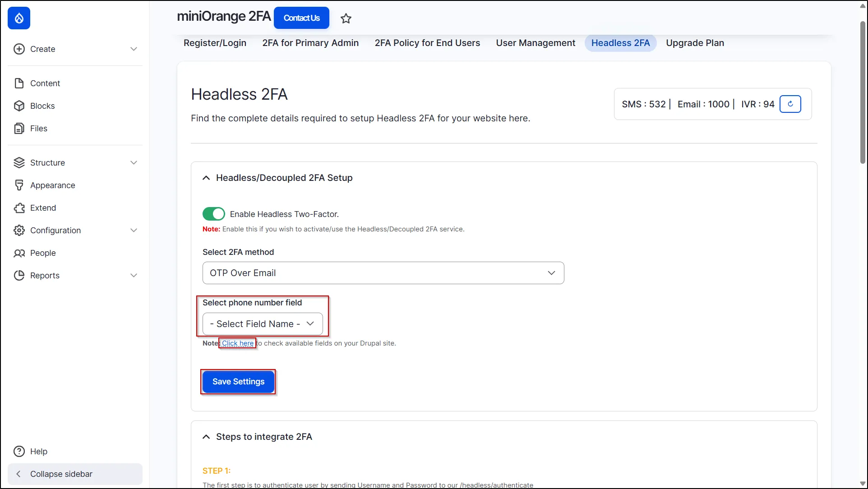The image size is (868, 489).
Task: Click the Collapse sidebar arrow icon
Action: coord(18,474)
